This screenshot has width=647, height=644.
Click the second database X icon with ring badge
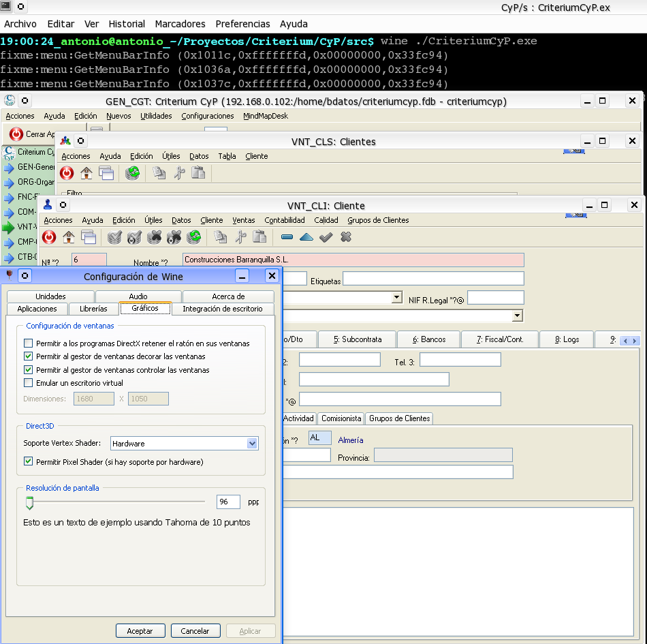tap(174, 237)
